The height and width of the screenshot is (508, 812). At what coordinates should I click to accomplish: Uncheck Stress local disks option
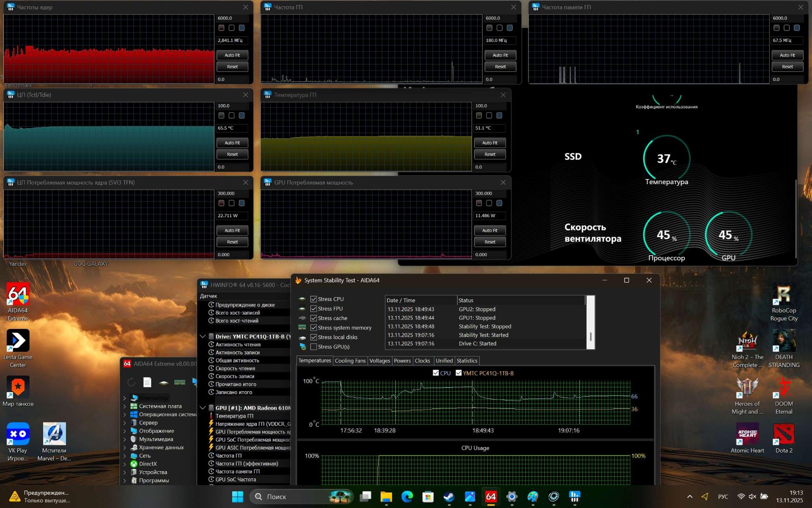pyautogui.click(x=313, y=337)
